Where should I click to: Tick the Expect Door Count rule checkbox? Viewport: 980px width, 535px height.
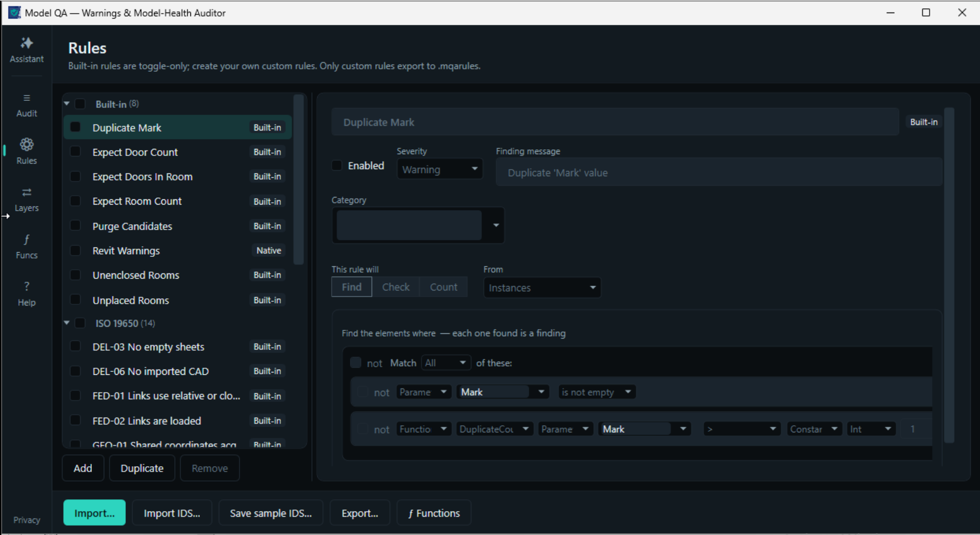[x=75, y=151]
